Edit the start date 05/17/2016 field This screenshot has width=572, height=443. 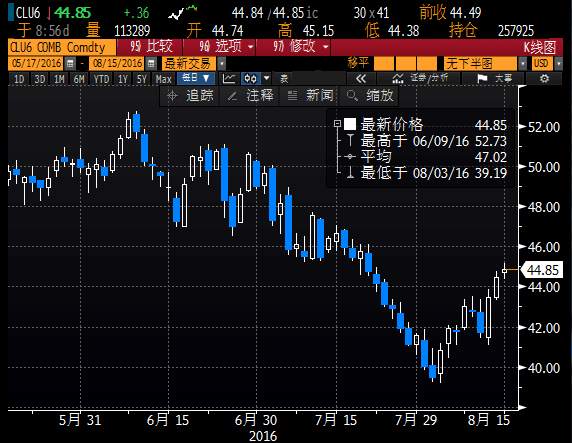(36, 64)
